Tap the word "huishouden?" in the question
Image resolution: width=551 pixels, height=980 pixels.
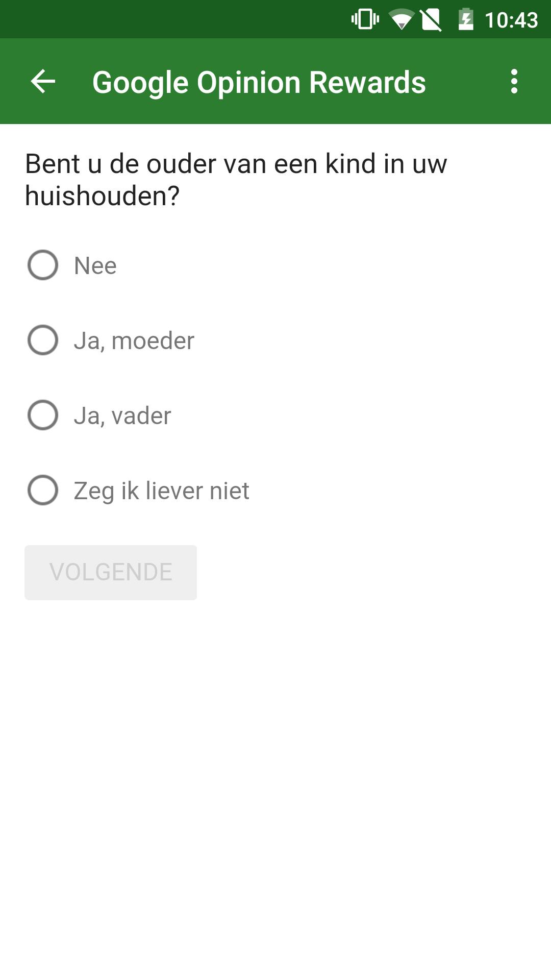pyautogui.click(x=102, y=196)
